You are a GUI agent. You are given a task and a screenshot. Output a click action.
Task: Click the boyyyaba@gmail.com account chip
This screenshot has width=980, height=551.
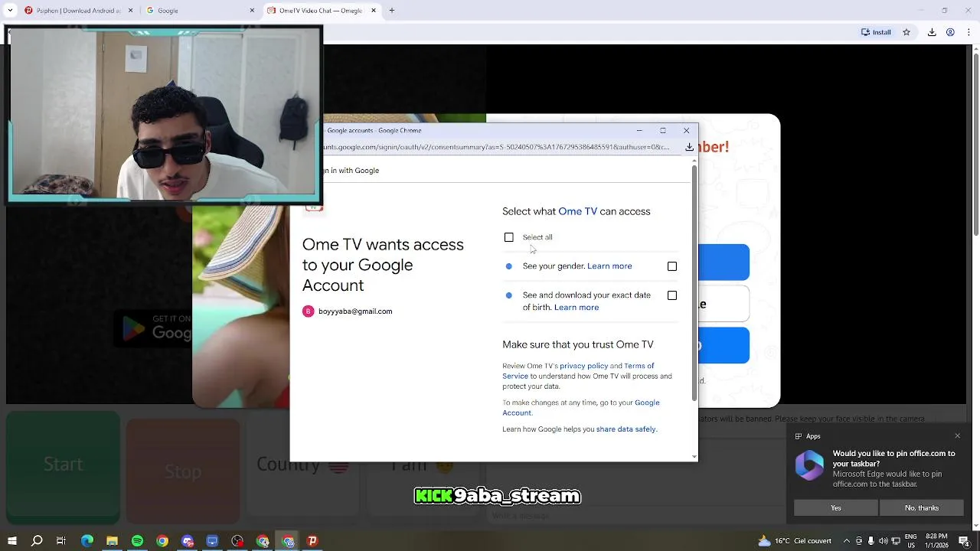348,311
